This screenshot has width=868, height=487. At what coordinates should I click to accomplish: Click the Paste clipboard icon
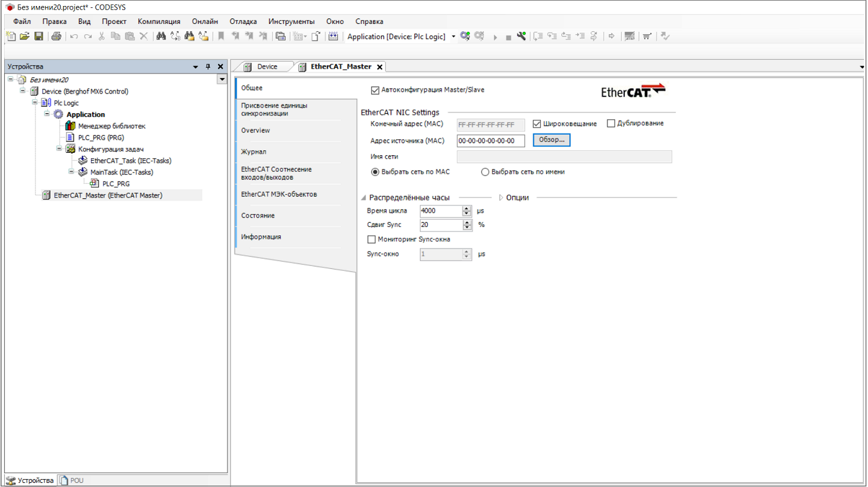click(129, 37)
